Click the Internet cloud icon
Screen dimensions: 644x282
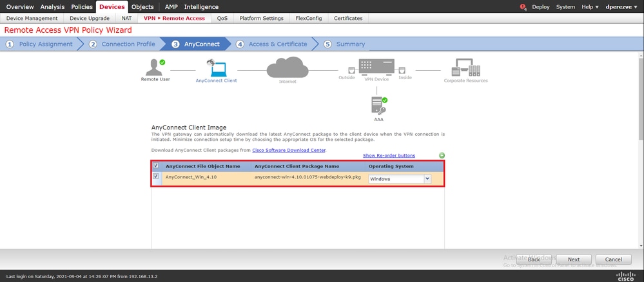[x=288, y=67]
